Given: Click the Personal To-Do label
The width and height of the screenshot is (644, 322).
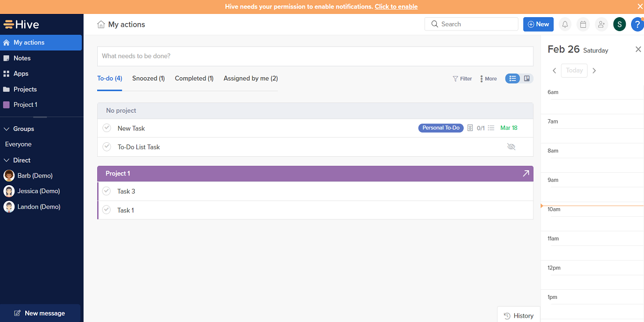Looking at the screenshot, I should (x=441, y=128).
